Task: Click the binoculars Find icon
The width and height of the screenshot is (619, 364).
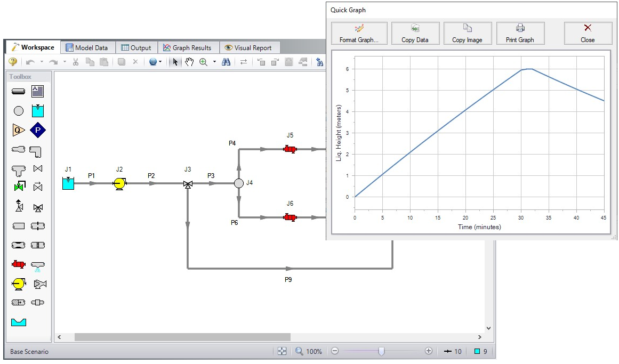Action: point(226,62)
